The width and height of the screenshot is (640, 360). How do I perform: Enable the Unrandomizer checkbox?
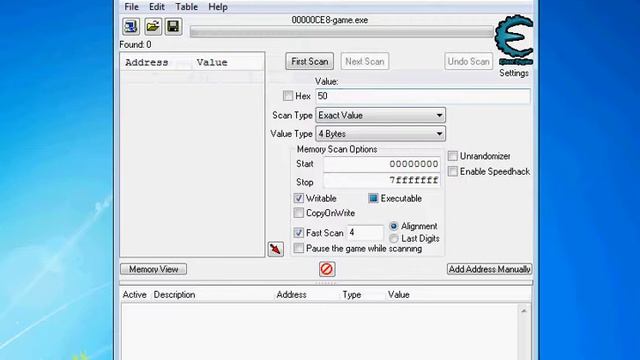click(453, 156)
